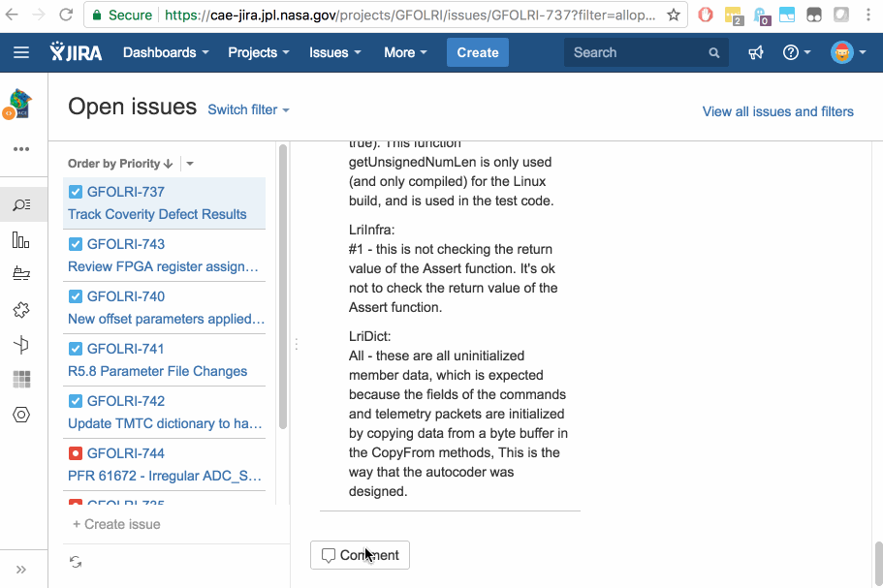Open the Components sidebar icon
Image resolution: width=883 pixels, height=588 pixels.
pos(21,344)
